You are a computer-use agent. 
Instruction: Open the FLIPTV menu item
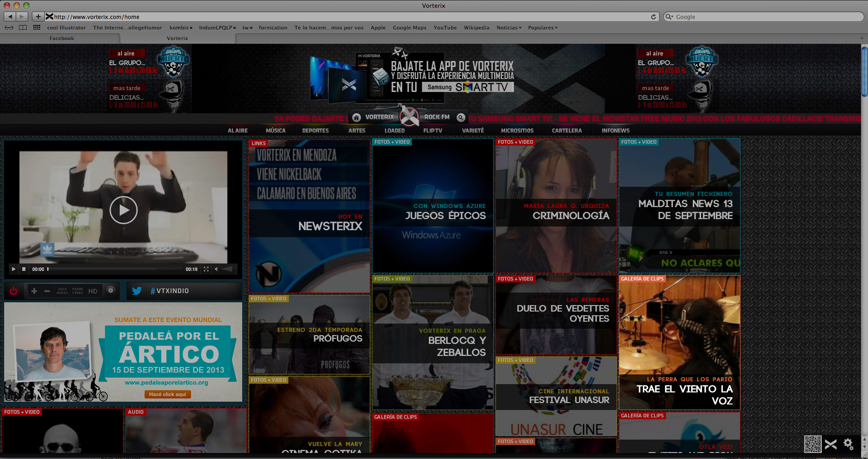433,131
